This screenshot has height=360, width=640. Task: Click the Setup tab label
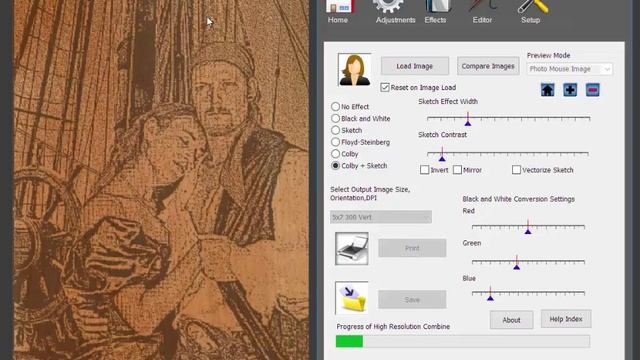click(530, 20)
